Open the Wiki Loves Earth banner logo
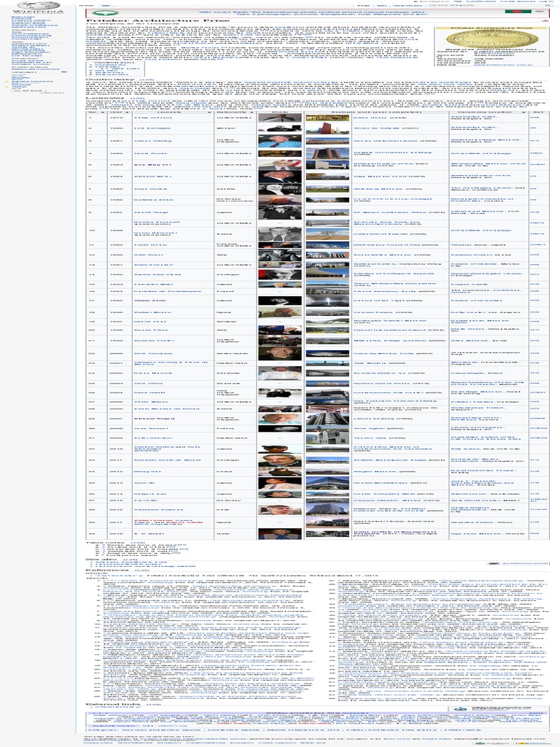This screenshot has height=747, width=560. click(105, 13)
